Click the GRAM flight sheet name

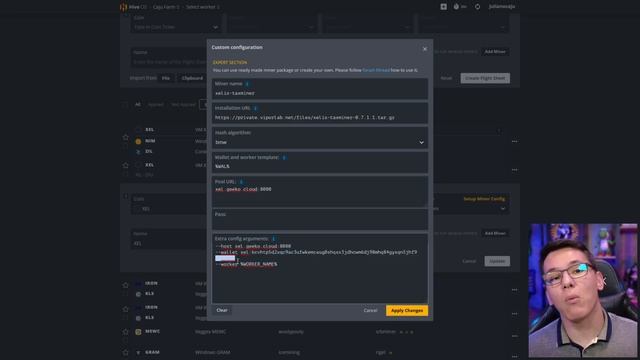coord(212,352)
